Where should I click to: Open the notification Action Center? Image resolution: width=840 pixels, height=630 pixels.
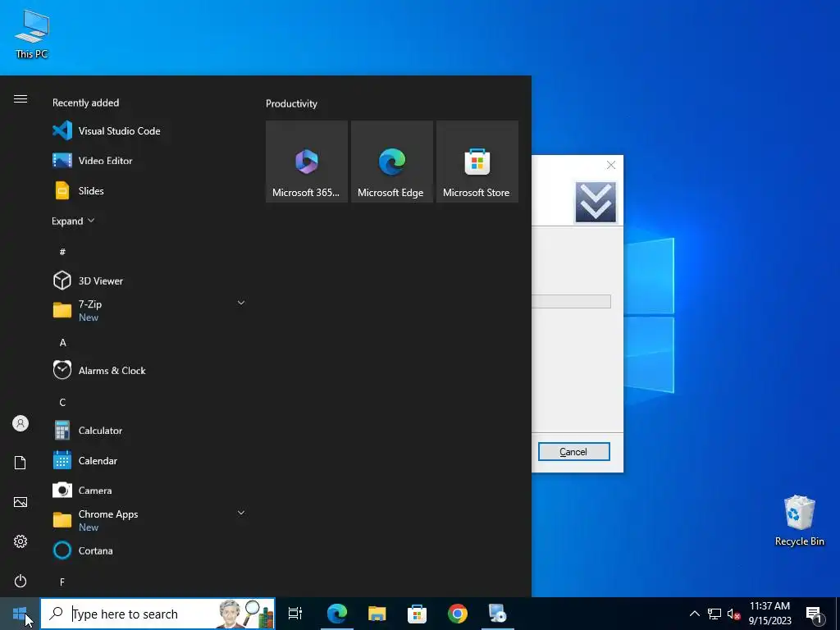point(815,614)
